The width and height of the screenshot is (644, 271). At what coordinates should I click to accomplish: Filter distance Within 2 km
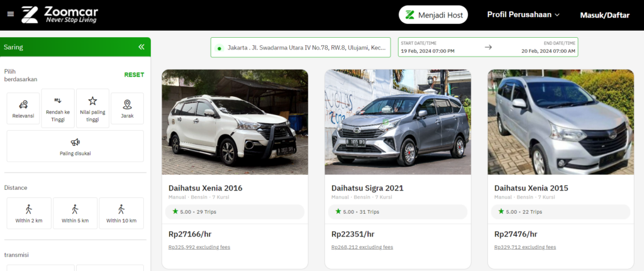[x=29, y=213]
